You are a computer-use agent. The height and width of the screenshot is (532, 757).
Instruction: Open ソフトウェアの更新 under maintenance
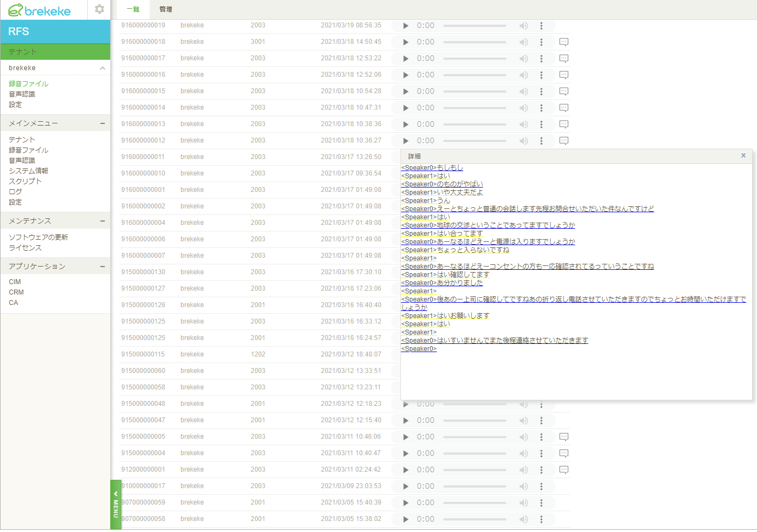pos(38,237)
